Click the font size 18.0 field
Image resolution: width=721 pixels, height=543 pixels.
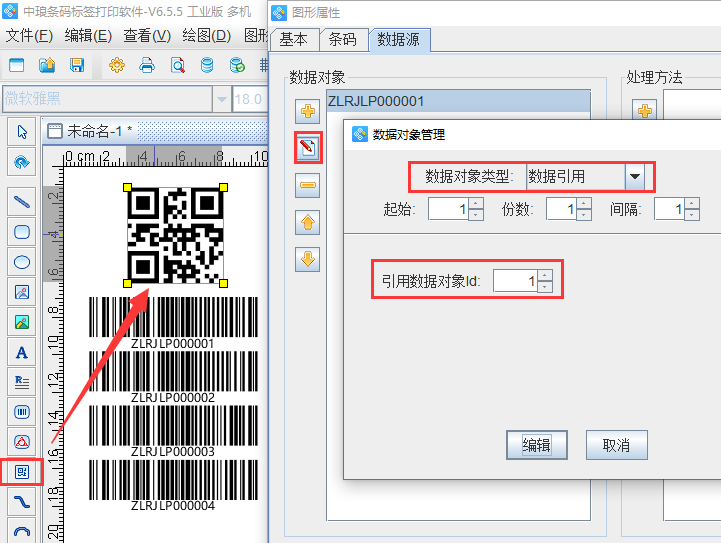click(x=250, y=99)
